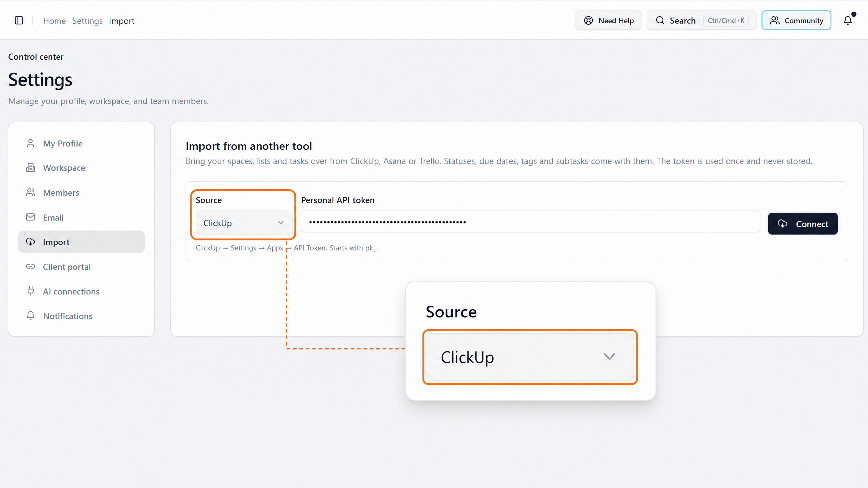Open My Profile settings section
This screenshot has height=488, width=868.
point(81,143)
